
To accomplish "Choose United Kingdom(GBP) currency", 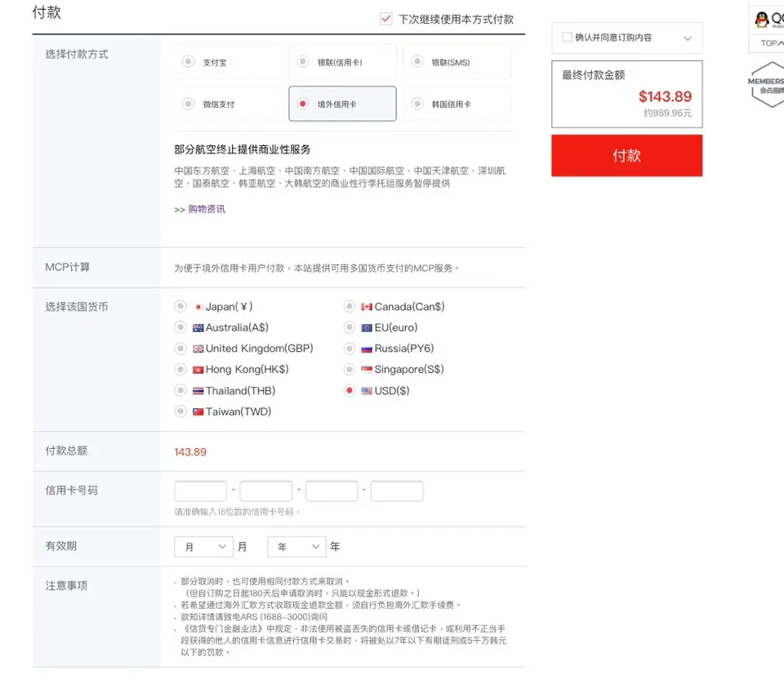I will click(180, 348).
